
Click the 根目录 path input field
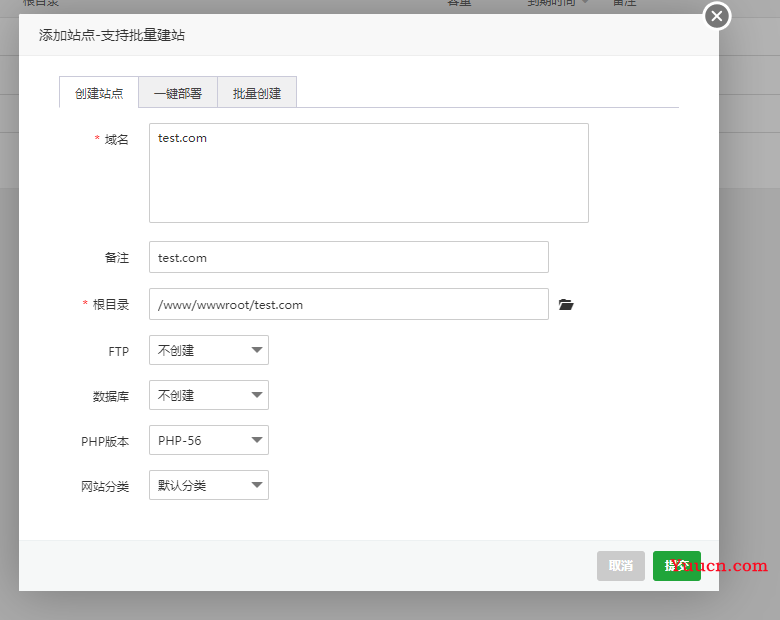pyautogui.click(x=349, y=304)
